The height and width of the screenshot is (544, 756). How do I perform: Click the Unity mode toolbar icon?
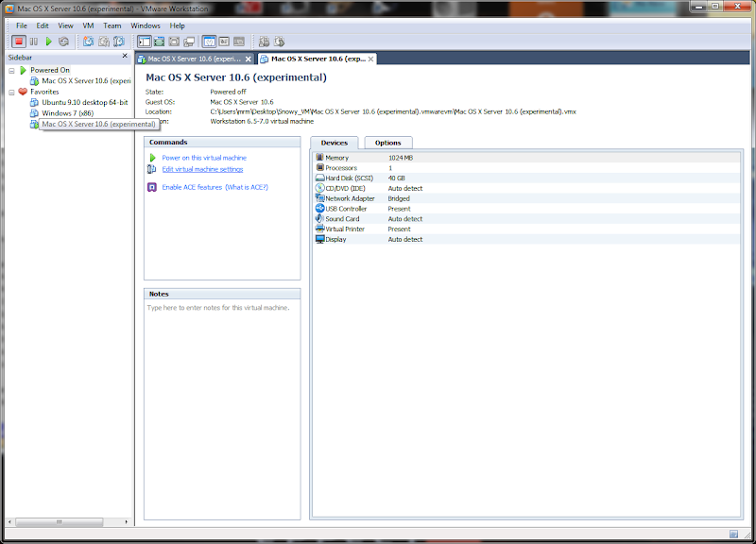189,42
